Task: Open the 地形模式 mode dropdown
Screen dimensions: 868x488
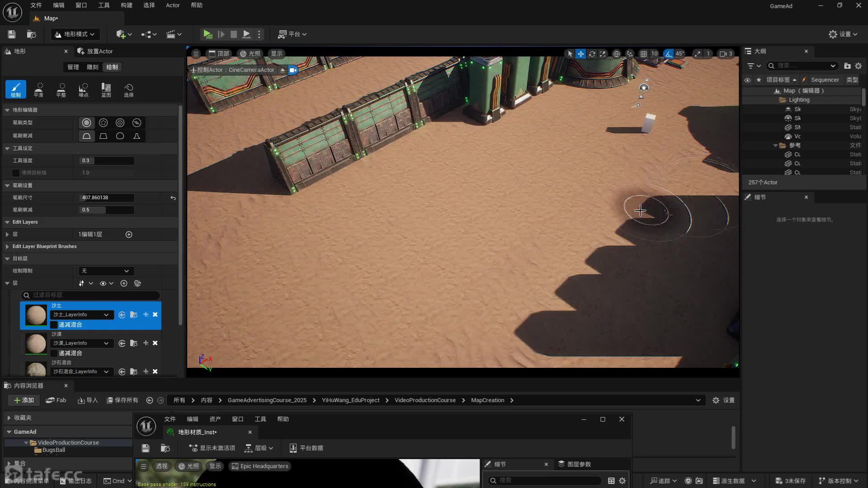Action: click(75, 34)
